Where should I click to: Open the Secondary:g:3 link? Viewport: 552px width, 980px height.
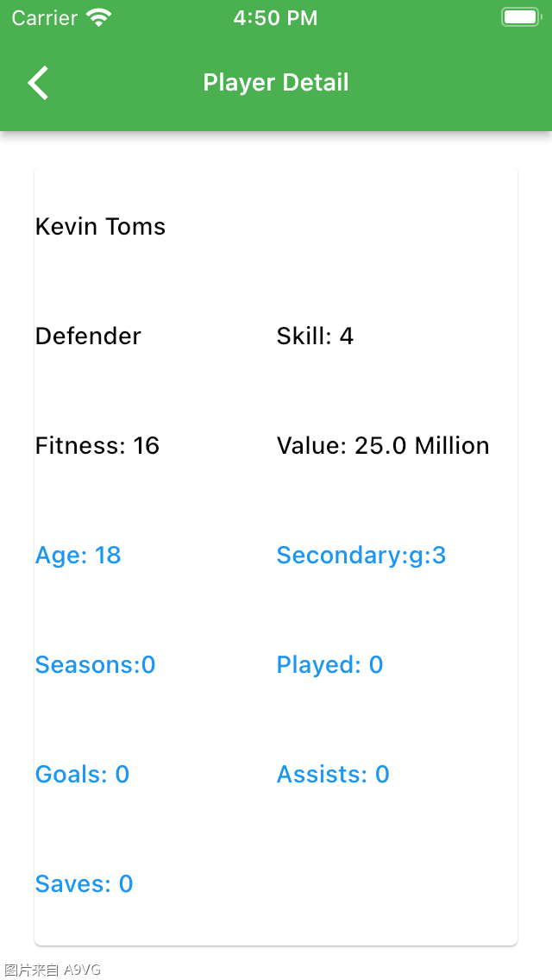(361, 556)
